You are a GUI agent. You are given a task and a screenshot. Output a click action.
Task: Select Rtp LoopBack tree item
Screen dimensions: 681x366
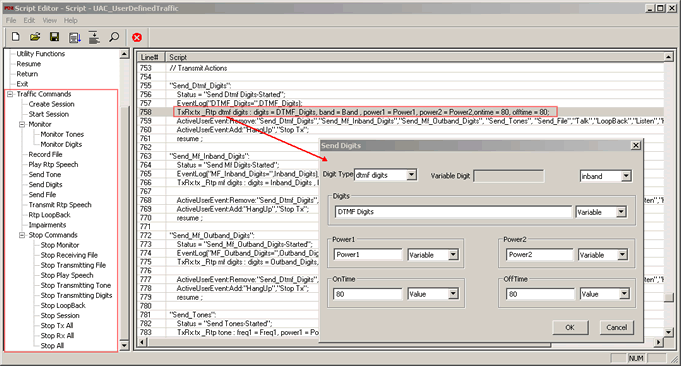[x=50, y=215]
